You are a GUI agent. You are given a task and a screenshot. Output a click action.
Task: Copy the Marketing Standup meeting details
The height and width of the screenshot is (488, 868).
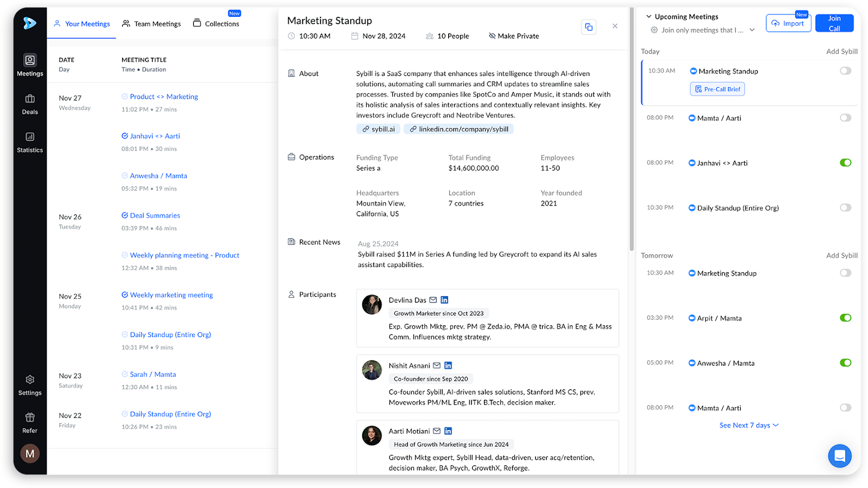(589, 27)
